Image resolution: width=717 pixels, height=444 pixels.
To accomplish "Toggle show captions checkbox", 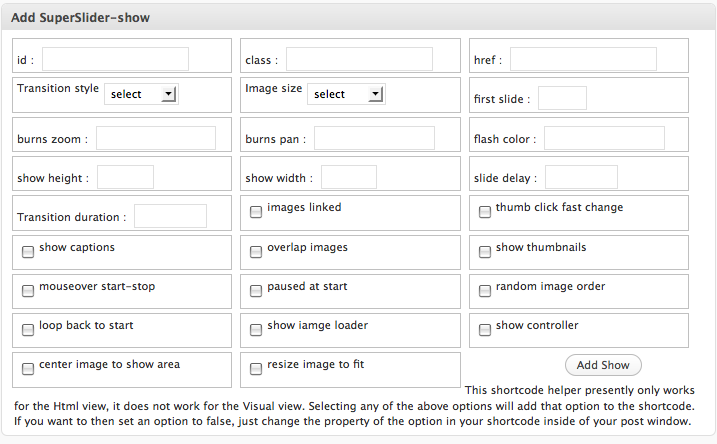I will coord(28,252).
